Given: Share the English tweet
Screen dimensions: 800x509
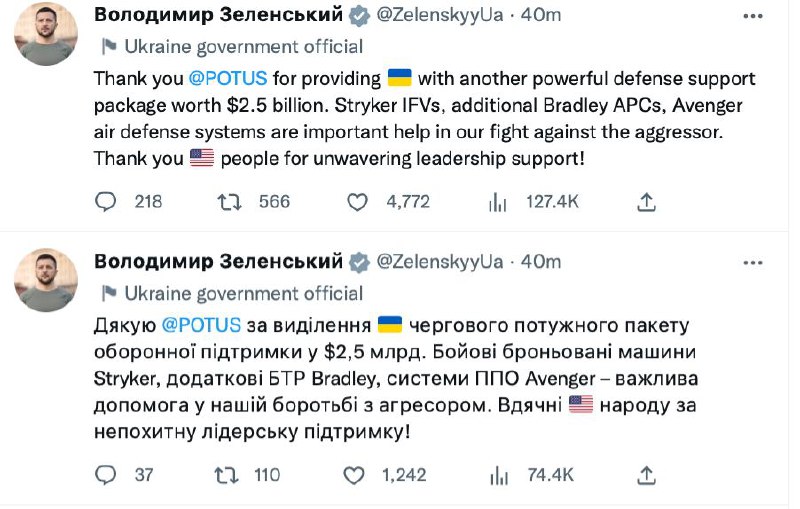Looking at the screenshot, I should [x=647, y=202].
